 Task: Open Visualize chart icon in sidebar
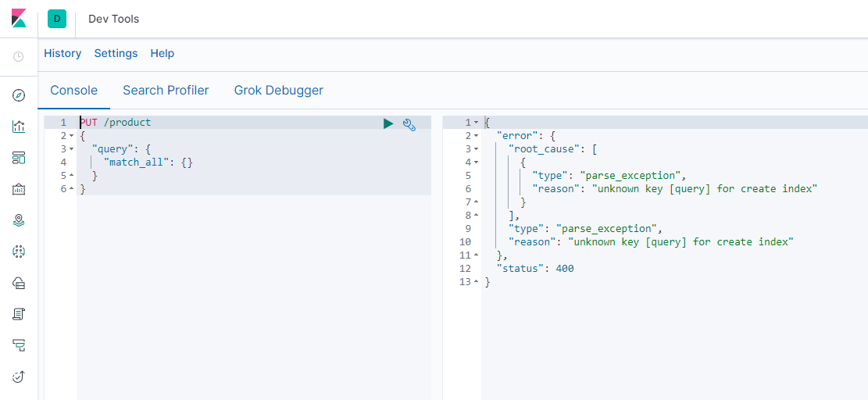[x=18, y=127]
